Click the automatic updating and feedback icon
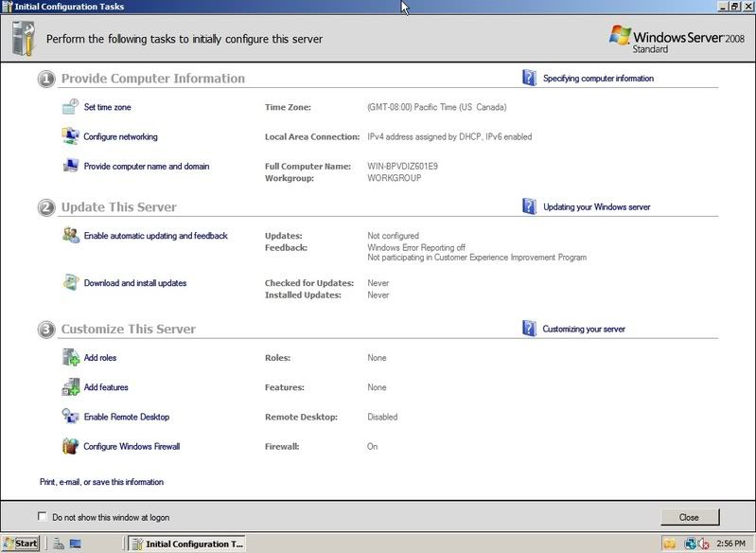 click(x=71, y=235)
